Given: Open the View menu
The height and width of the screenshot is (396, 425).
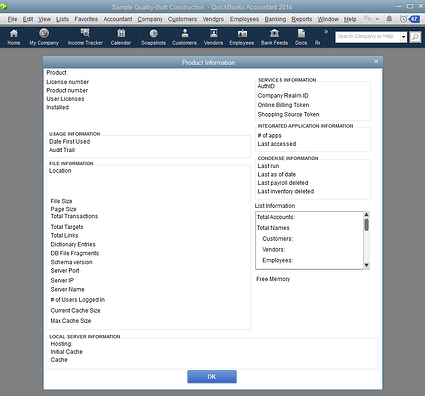Looking at the screenshot, I should point(44,19).
